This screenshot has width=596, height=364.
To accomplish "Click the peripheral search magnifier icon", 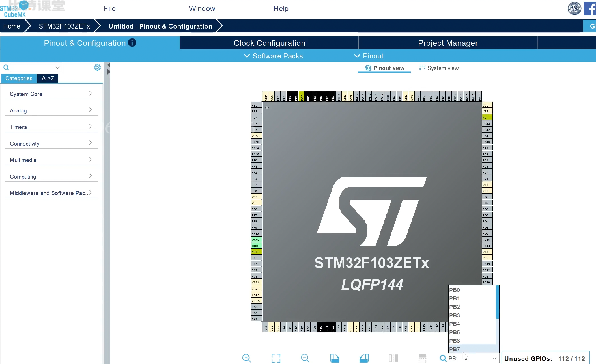I will pyautogui.click(x=6, y=68).
